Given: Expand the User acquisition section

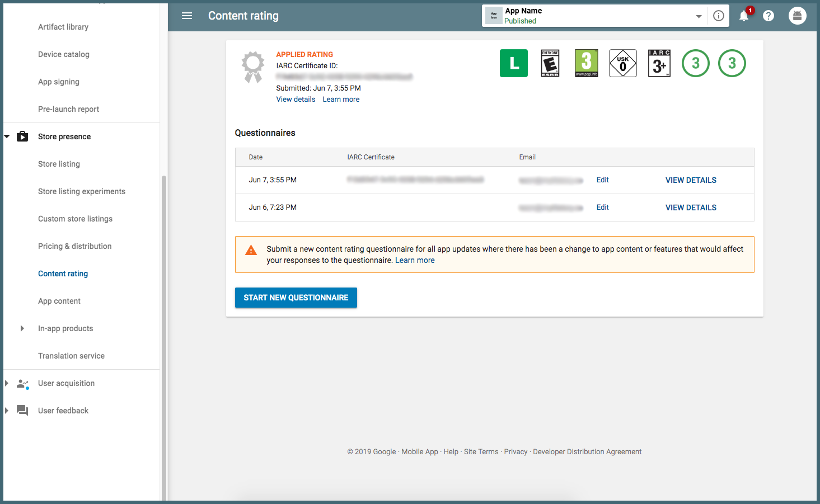Looking at the screenshot, I should pos(7,383).
